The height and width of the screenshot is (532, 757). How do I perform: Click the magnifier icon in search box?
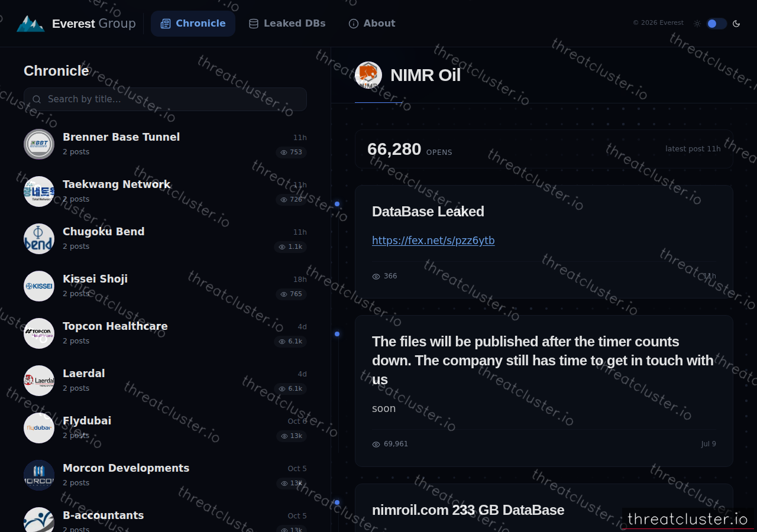37,99
